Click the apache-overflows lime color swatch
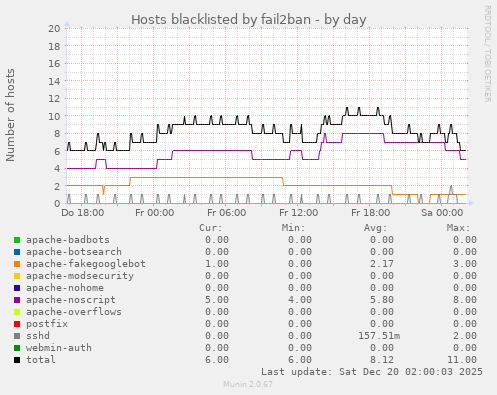The width and height of the screenshot is (497, 395). click(17, 312)
